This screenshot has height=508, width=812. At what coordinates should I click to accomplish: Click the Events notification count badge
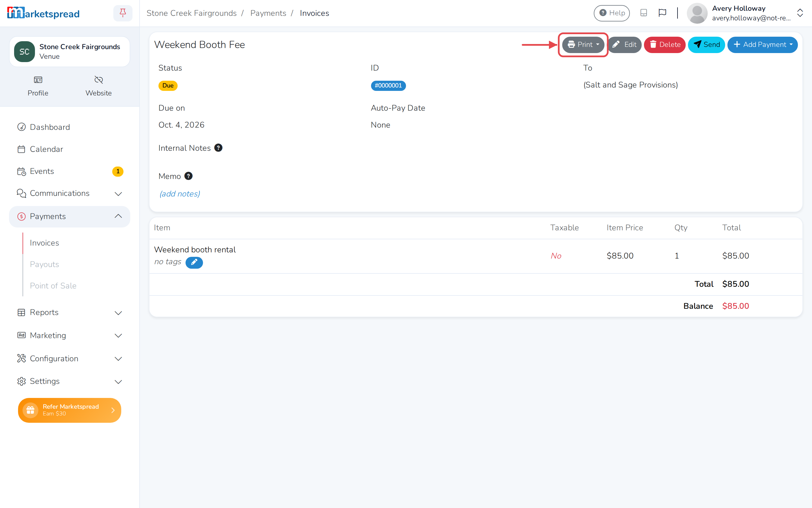tap(118, 171)
